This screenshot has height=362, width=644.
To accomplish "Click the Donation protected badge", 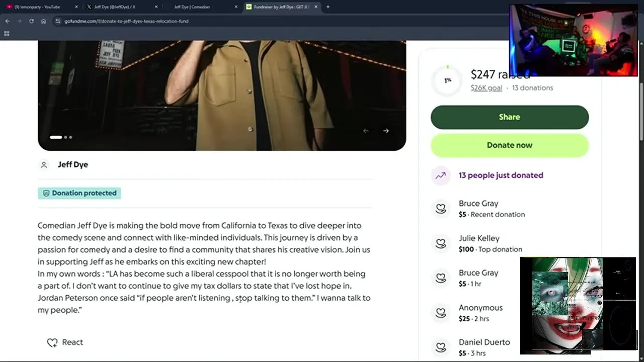I will 79,193.
